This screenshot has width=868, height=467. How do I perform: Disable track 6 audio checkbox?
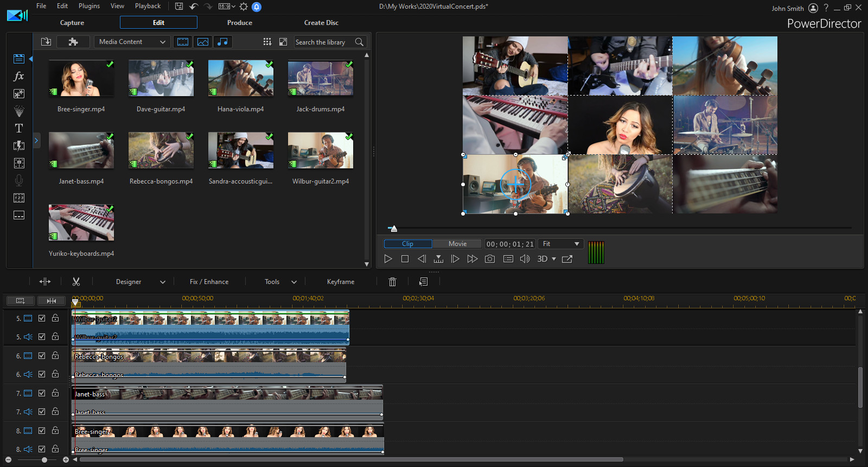point(42,374)
